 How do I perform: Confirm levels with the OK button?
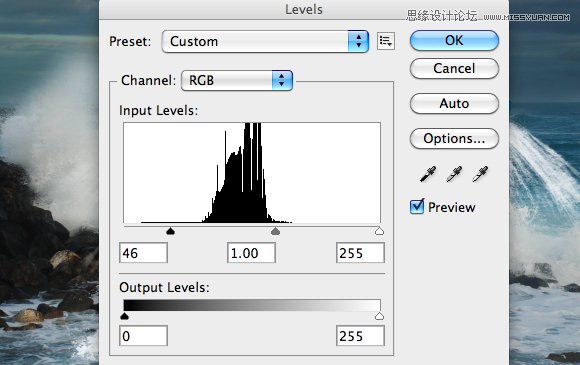454,40
